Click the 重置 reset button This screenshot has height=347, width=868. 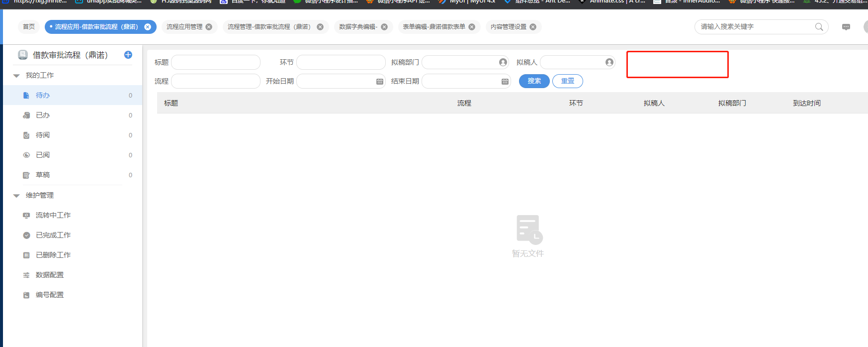[x=567, y=81]
